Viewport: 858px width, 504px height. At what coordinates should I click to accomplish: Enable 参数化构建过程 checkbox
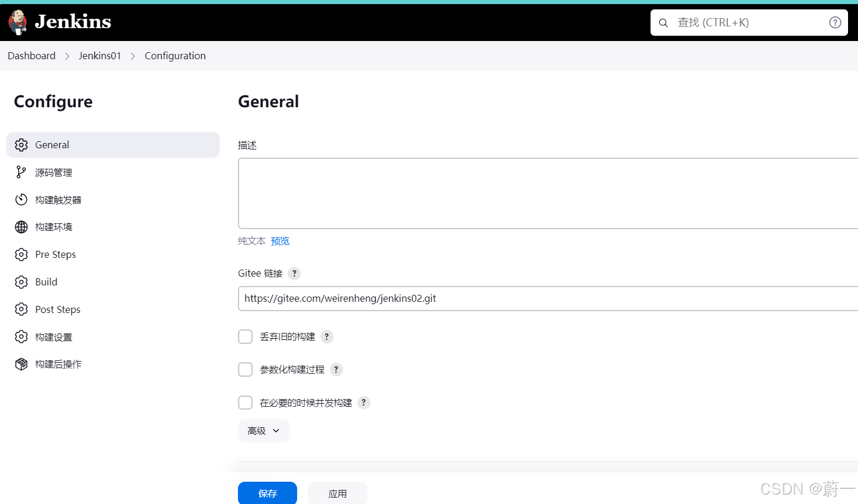pyautogui.click(x=246, y=369)
